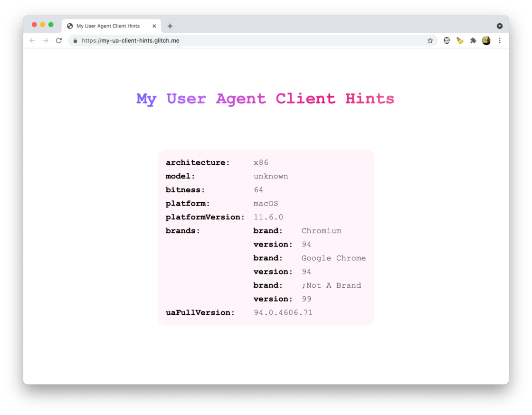Click the globe favicon on the active tab
The height and width of the screenshot is (415, 532).
click(69, 26)
